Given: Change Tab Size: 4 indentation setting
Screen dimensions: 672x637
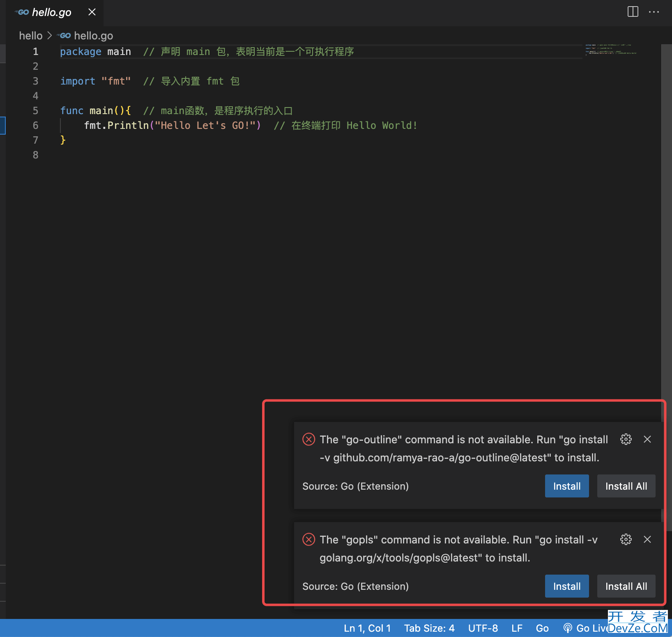Looking at the screenshot, I should pos(429,628).
